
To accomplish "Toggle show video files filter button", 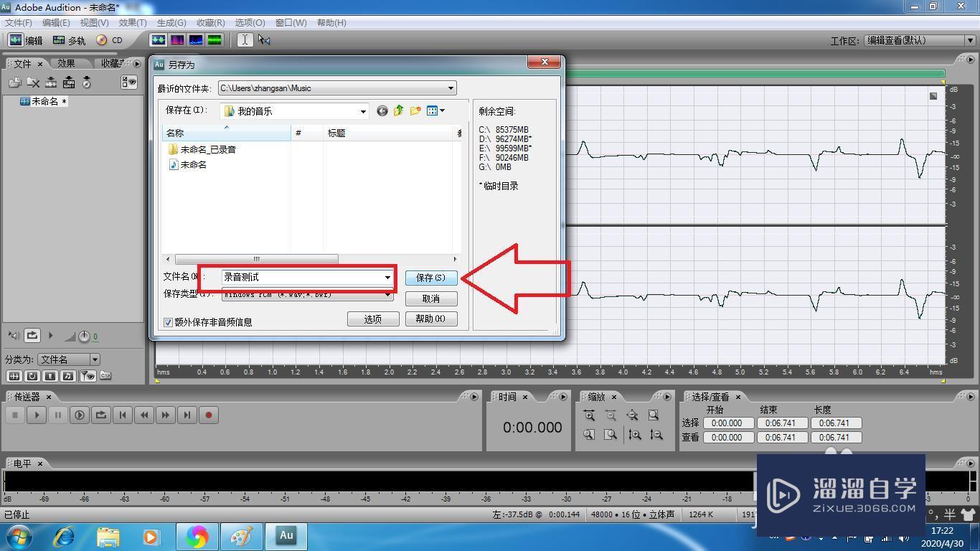I will (50, 376).
